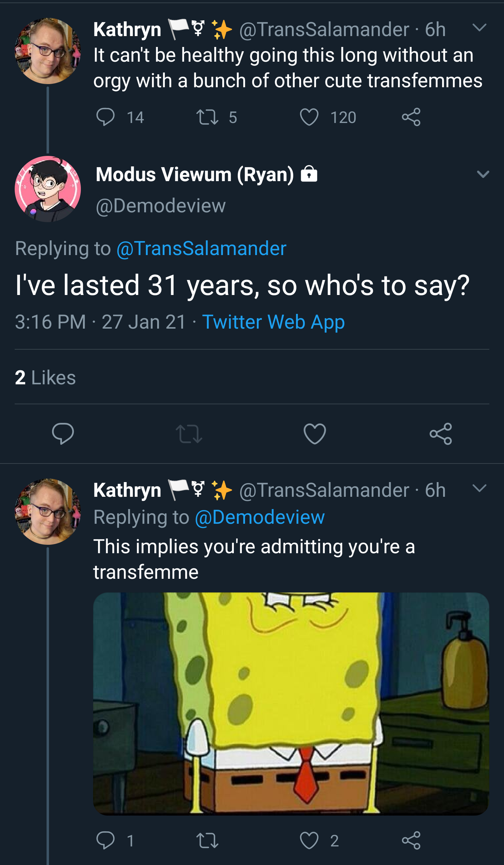Screen dimensions: 504x865
Task: View the 2 Likes list
Action: pyautogui.click(x=45, y=377)
